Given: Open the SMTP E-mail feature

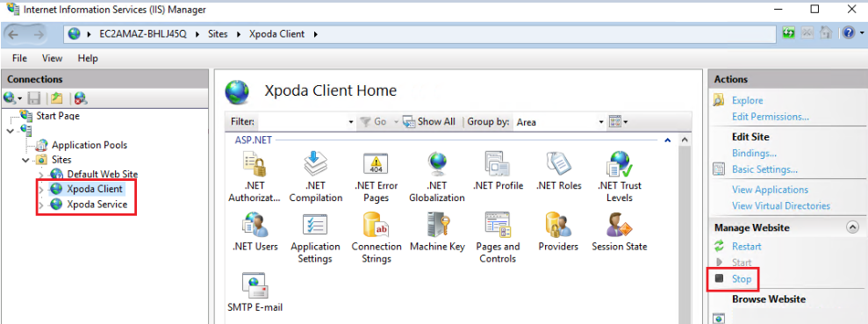Looking at the screenshot, I should pos(255,292).
